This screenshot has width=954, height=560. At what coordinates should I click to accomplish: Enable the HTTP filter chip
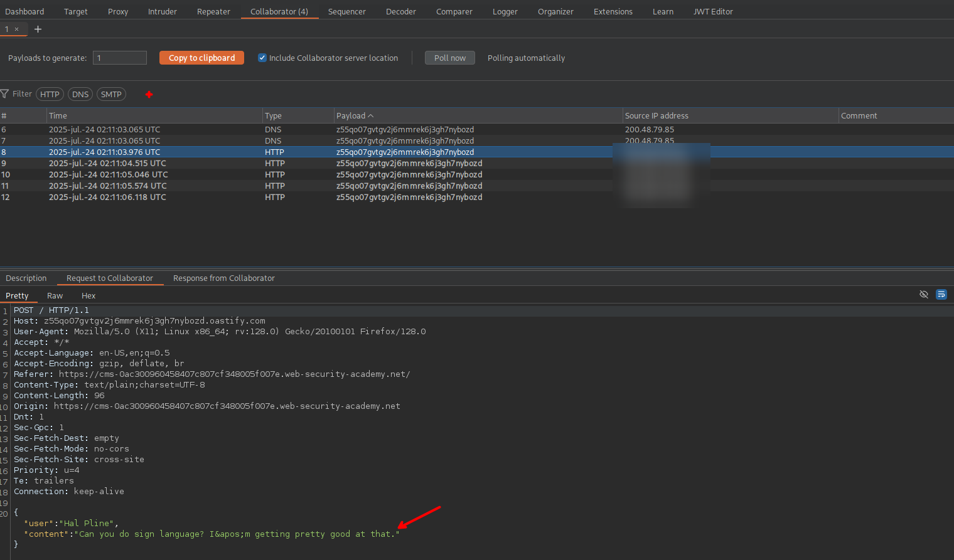coord(50,95)
